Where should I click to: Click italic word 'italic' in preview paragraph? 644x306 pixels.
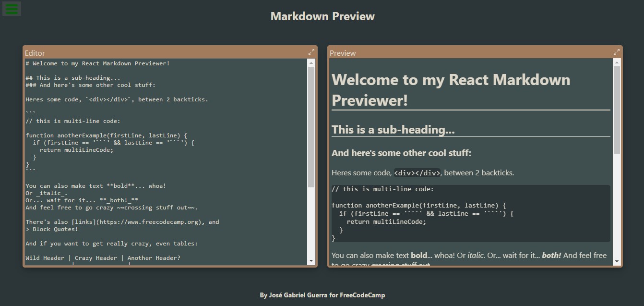[x=475, y=256]
